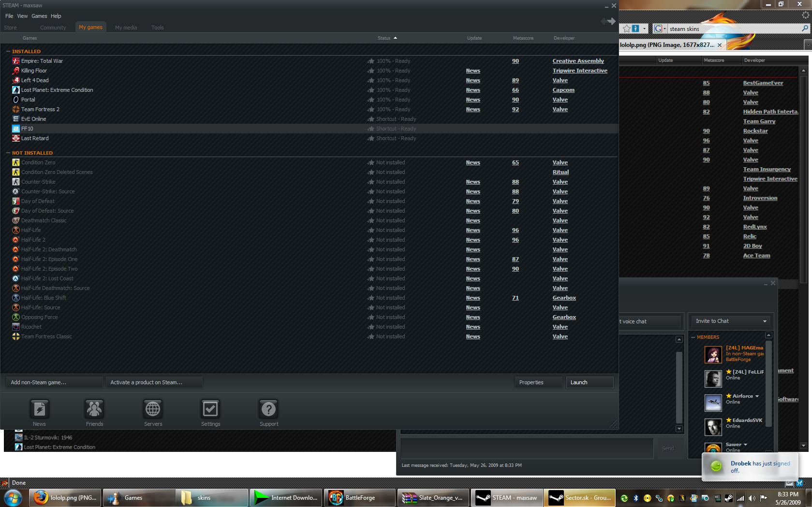Open the Servers globe icon
Image resolution: width=812 pixels, height=507 pixels.
(153, 409)
